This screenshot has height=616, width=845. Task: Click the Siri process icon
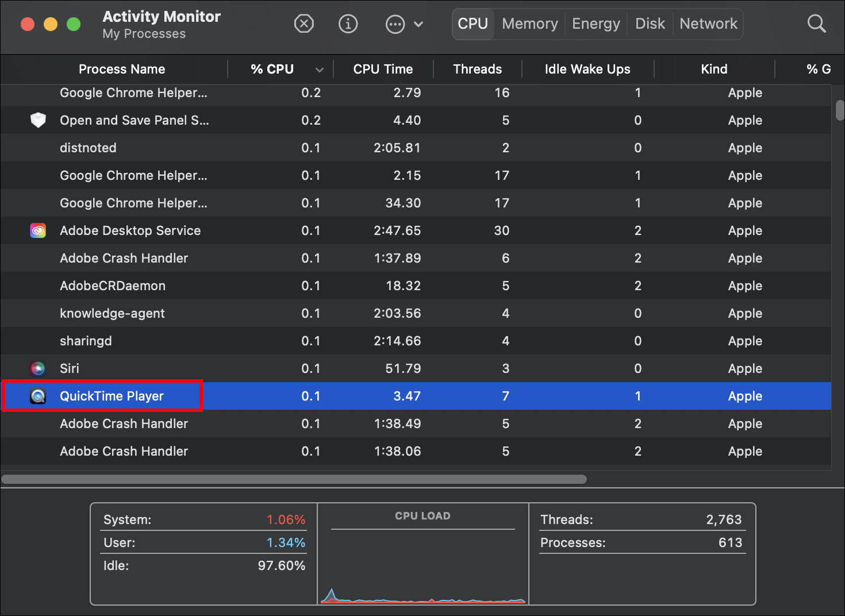click(x=38, y=368)
